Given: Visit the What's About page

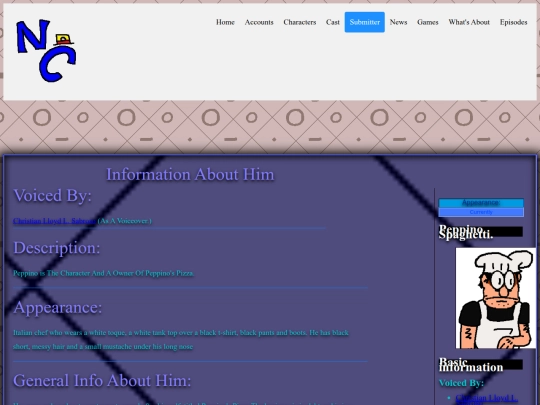Looking at the screenshot, I should (469, 22).
